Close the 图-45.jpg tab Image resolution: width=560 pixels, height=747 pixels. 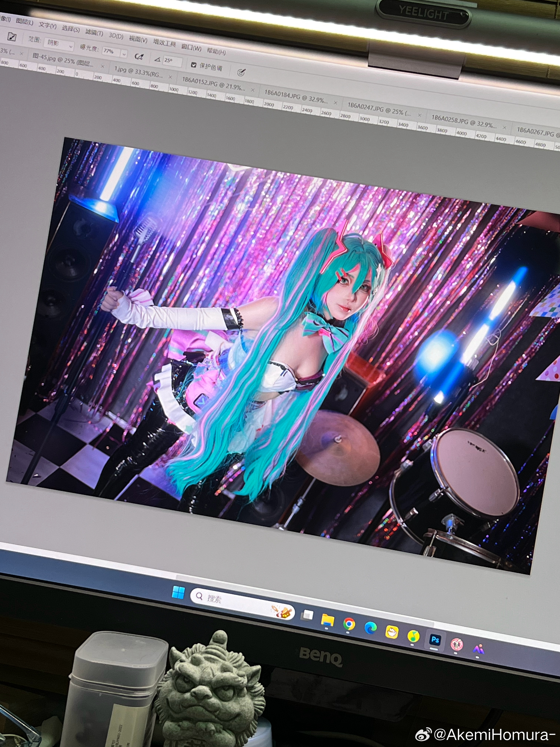coord(103,67)
